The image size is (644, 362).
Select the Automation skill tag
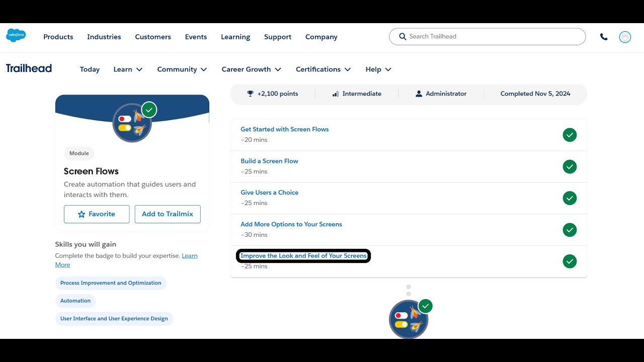click(x=75, y=301)
